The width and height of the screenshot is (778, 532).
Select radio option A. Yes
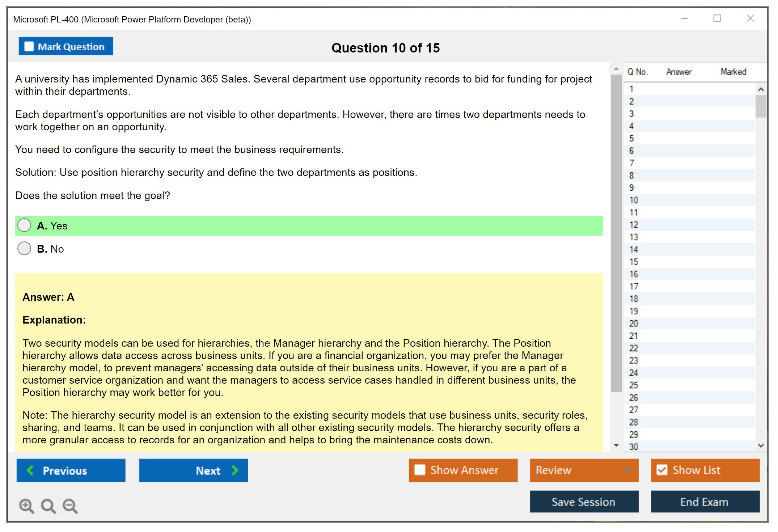(24, 225)
